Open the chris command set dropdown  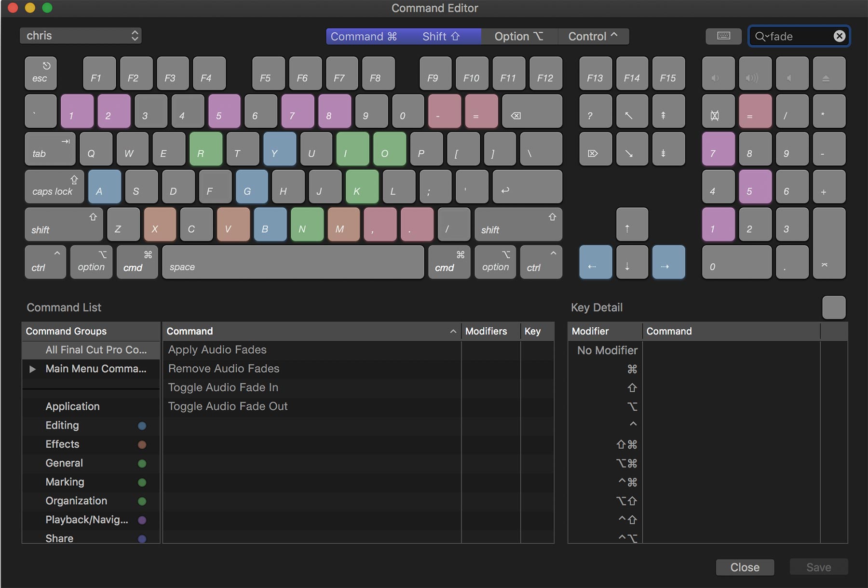point(81,36)
